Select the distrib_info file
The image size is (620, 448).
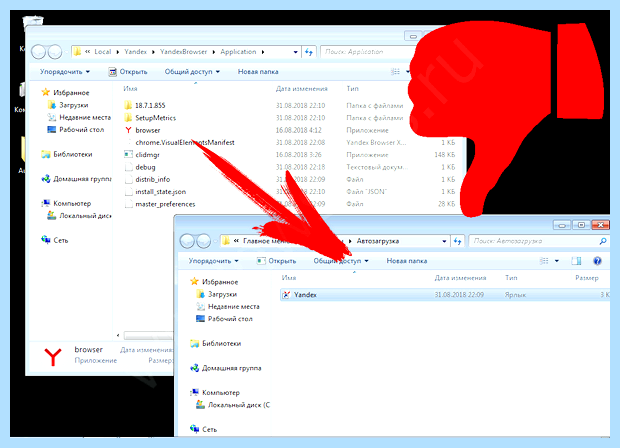[147, 179]
